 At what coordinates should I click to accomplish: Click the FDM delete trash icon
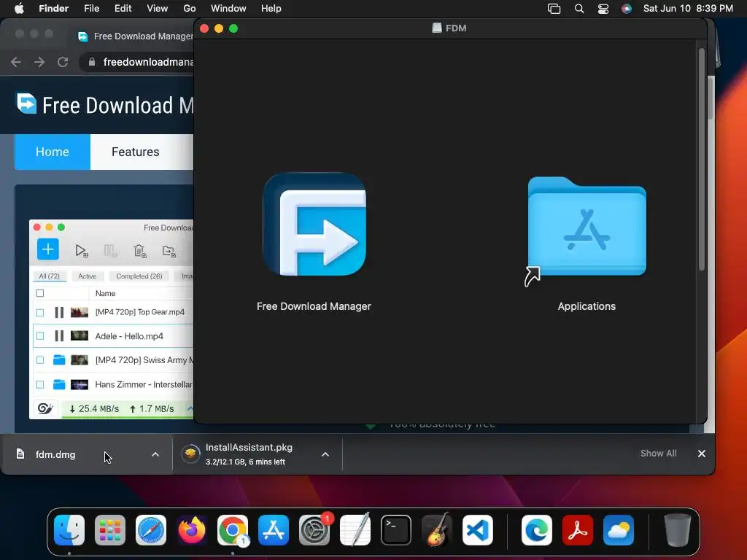(140, 251)
